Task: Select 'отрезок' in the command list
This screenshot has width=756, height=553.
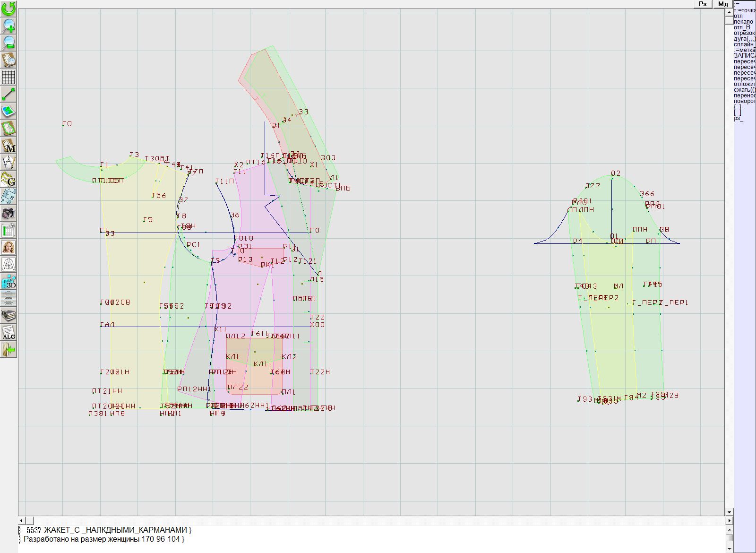Action: (x=744, y=33)
